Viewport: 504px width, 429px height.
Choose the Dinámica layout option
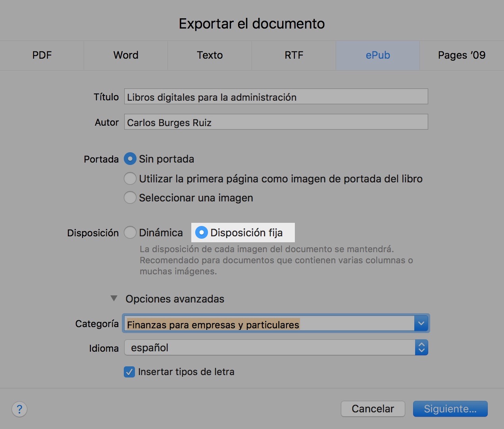130,232
